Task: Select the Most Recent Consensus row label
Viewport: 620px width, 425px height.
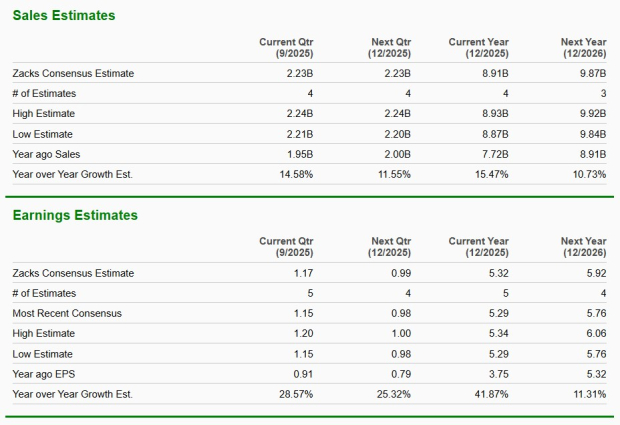Action: point(67,313)
